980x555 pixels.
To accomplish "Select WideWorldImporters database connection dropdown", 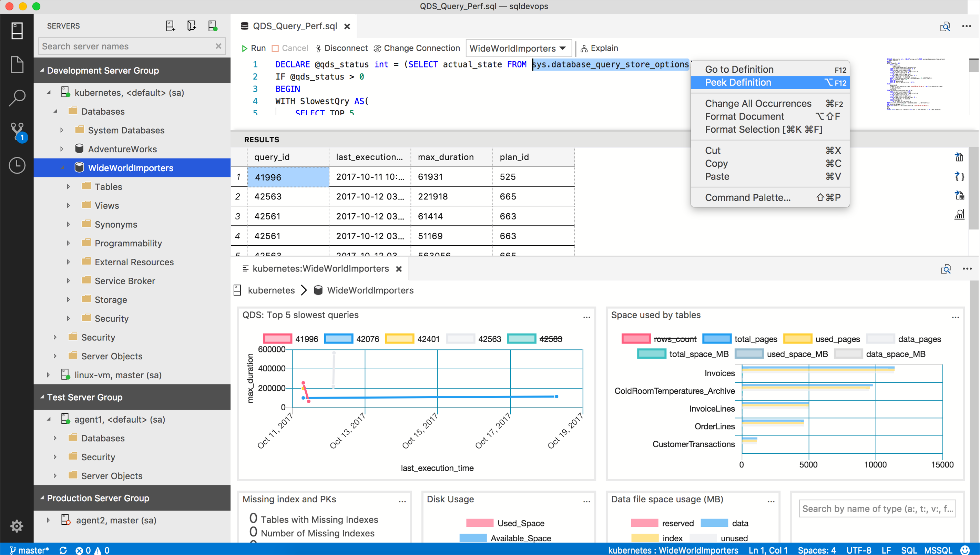I will tap(518, 48).
